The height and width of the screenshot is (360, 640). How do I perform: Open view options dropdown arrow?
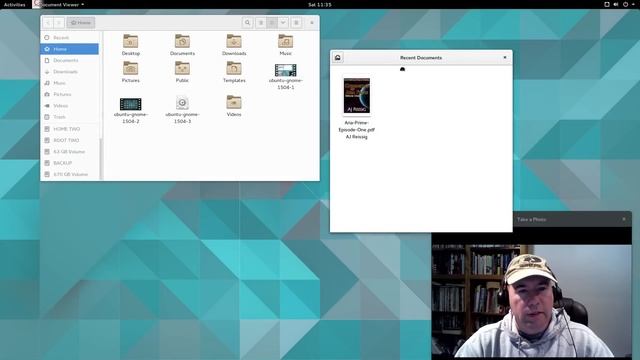pyautogui.click(x=283, y=23)
